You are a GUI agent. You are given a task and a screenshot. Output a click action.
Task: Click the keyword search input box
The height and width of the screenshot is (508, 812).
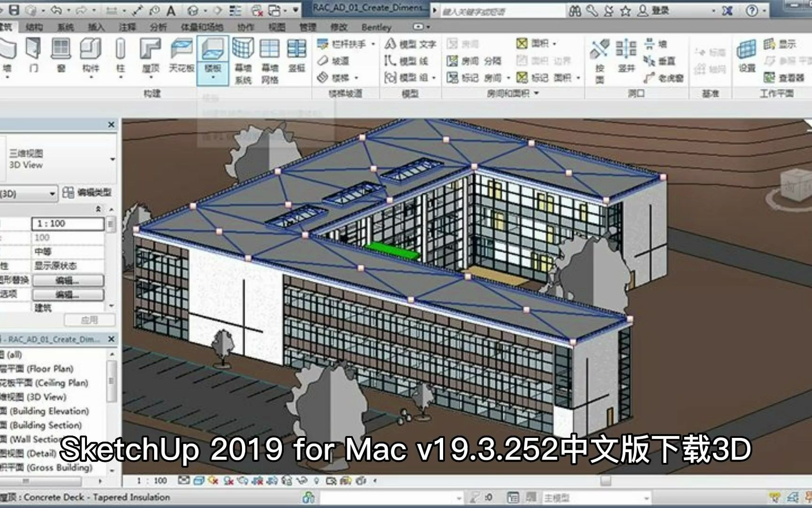(x=502, y=11)
